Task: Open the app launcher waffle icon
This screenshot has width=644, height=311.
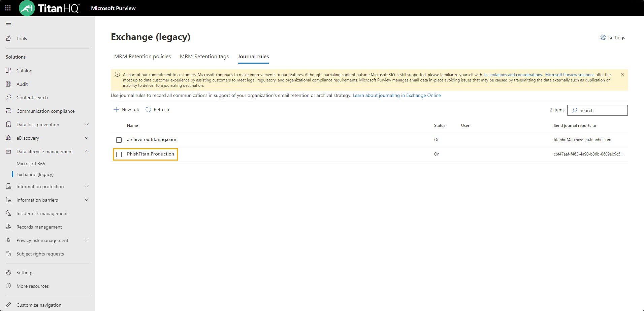Action: point(8,8)
